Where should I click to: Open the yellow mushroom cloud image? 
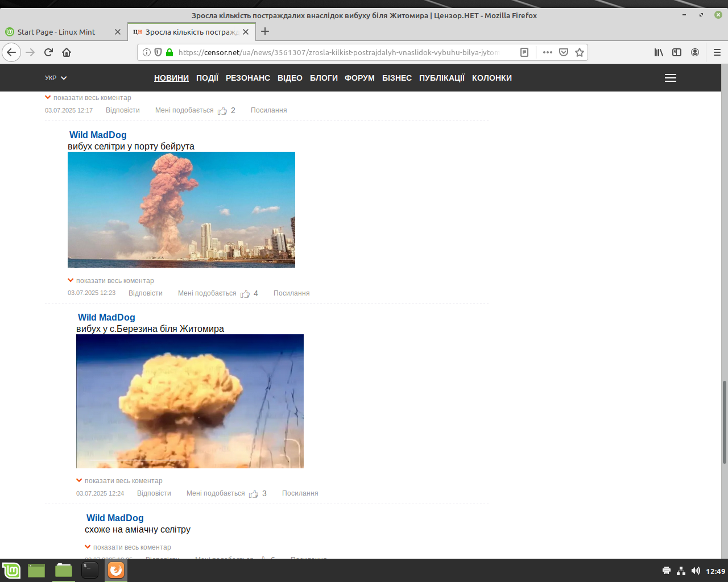pyautogui.click(x=190, y=401)
